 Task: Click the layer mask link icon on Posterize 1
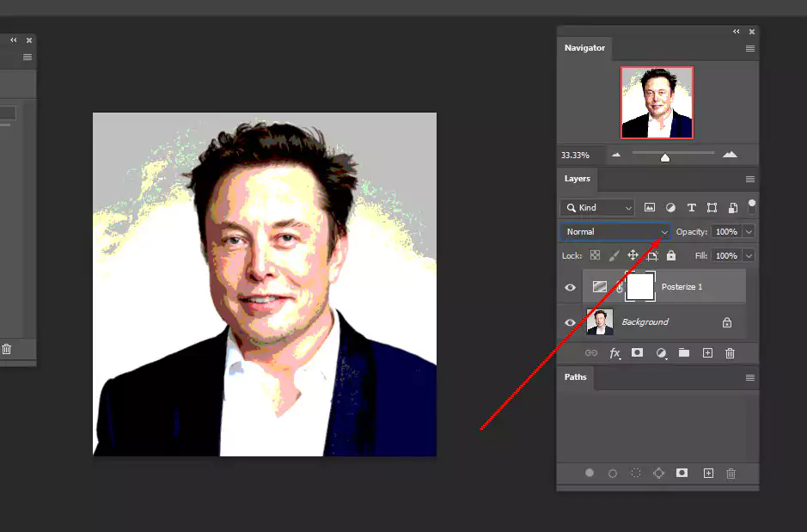coord(620,287)
